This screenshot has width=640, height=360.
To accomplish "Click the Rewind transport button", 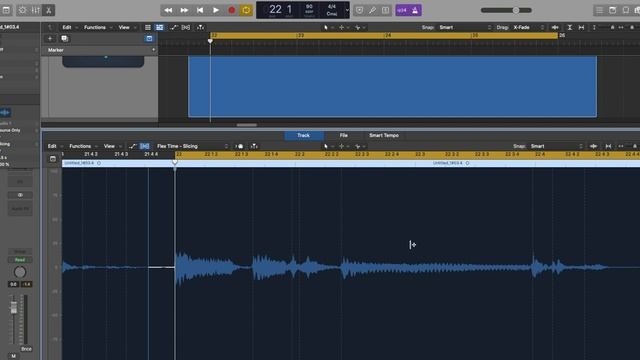I will [x=168, y=10].
